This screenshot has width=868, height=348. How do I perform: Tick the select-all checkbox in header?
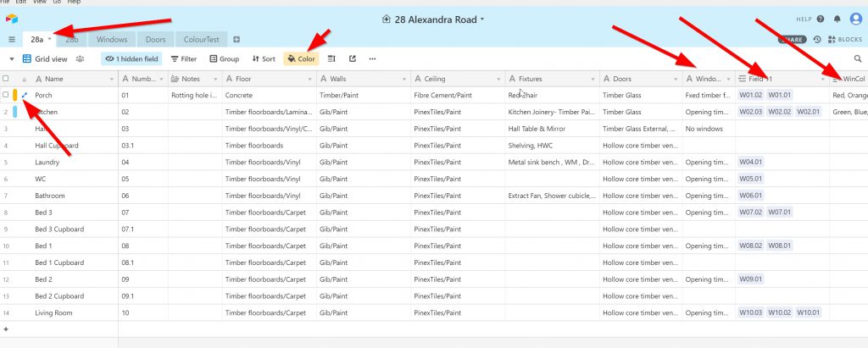pyautogui.click(x=6, y=79)
